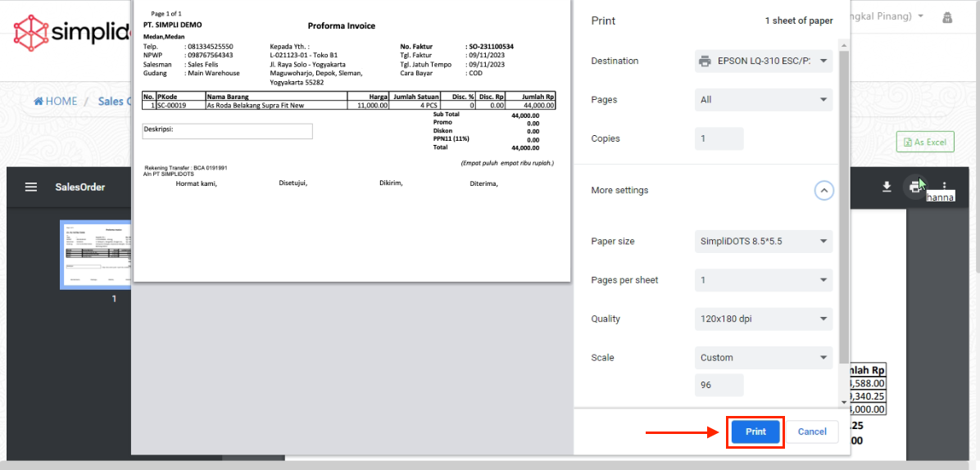Click the PDF download icon
The image size is (980, 470).
point(886,187)
